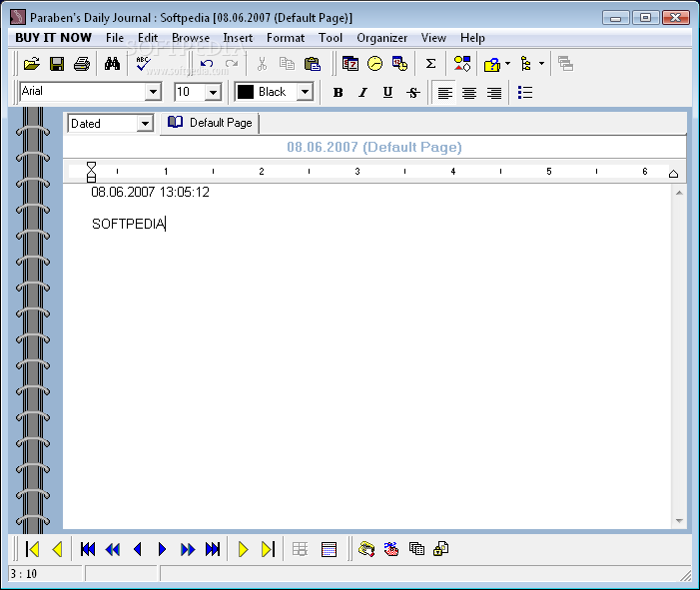Click the padlock document icon
This screenshot has width=700, height=590.
(x=440, y=549)
